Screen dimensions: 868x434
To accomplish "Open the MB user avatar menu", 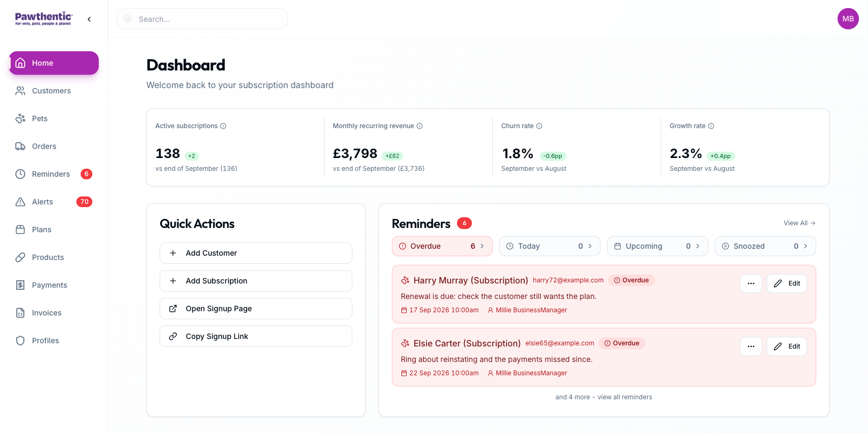I will click(x=848, y=19).
